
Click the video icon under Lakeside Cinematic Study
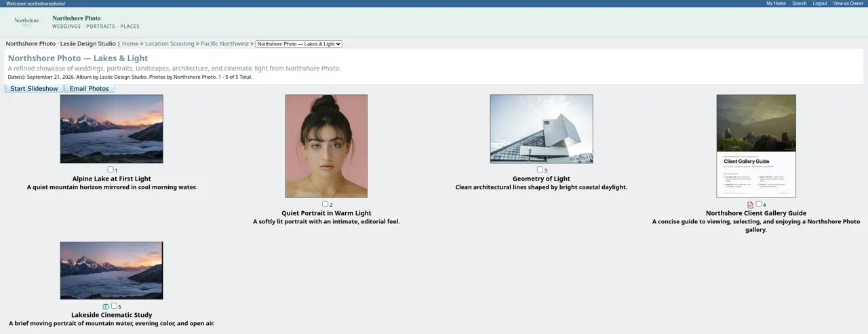(106, 307)
